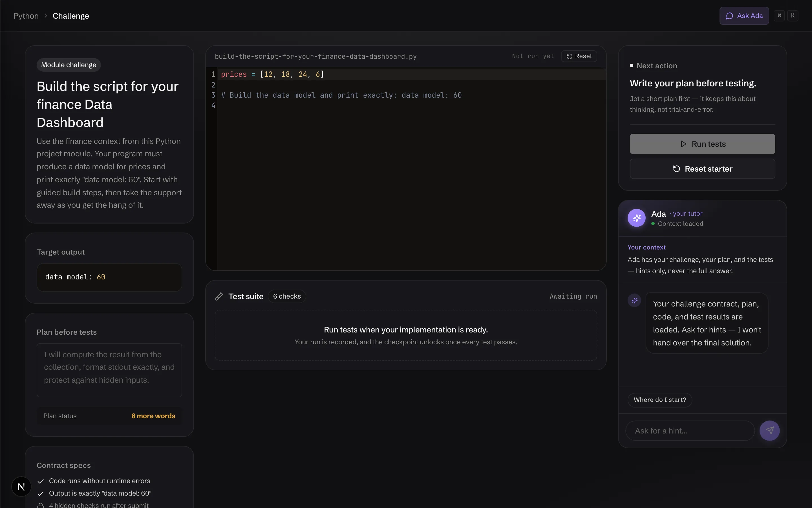812x508 pixels.
Task: Click the check icon beside 'Code runs without runtime errors'
Action: (41, 481)
